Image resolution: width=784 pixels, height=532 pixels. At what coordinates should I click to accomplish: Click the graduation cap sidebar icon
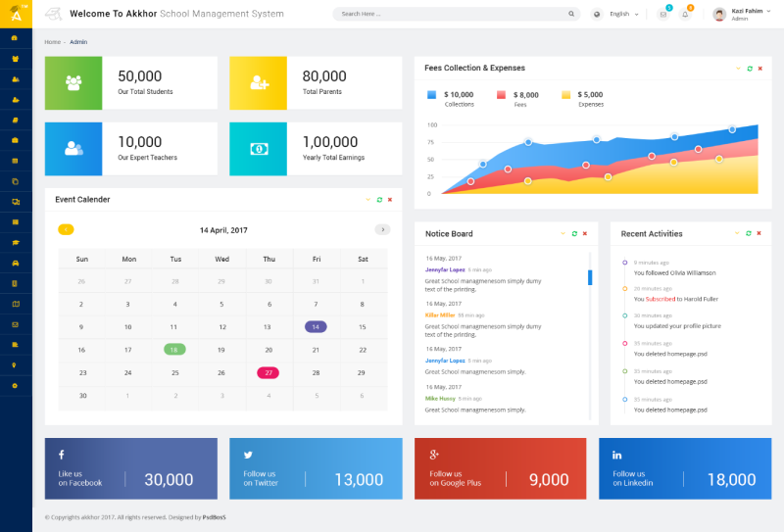[15, 242]
